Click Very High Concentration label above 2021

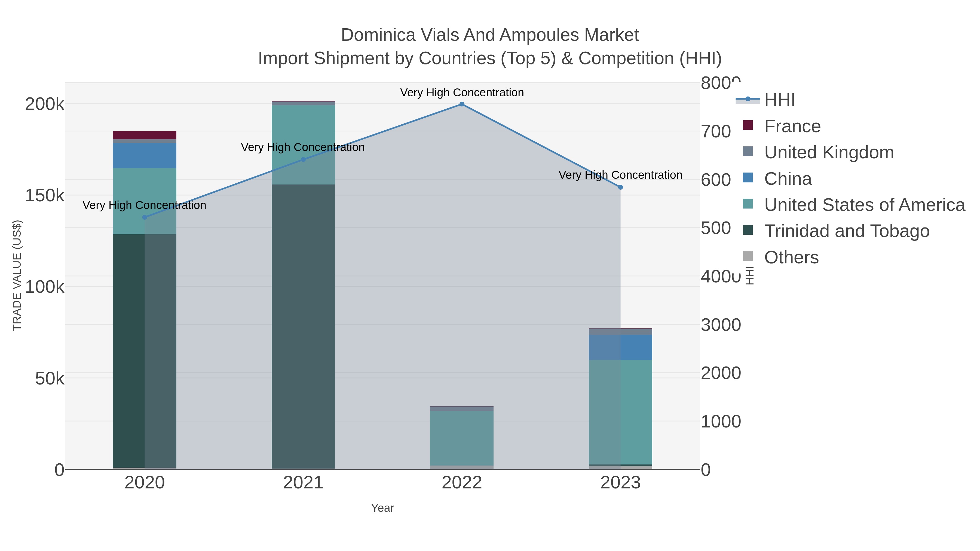[x=303, y=147]
